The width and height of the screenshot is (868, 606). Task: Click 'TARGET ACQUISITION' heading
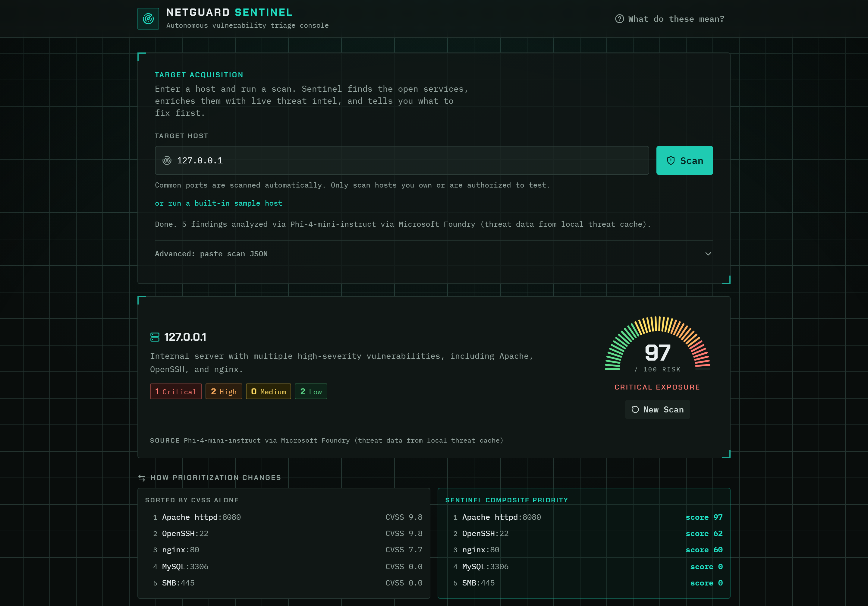[199, 75]
